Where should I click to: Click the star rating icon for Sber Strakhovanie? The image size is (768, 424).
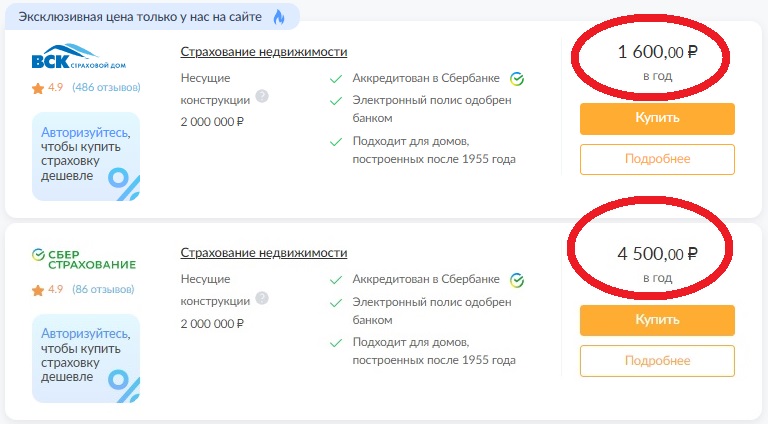(x=38, y=290)
